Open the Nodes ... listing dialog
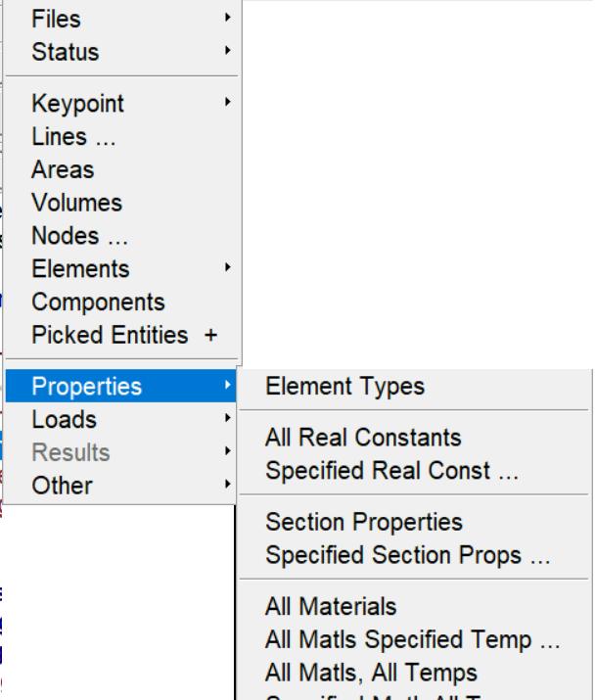This screenshot has width=595, height=700. (x=78, y=236)
